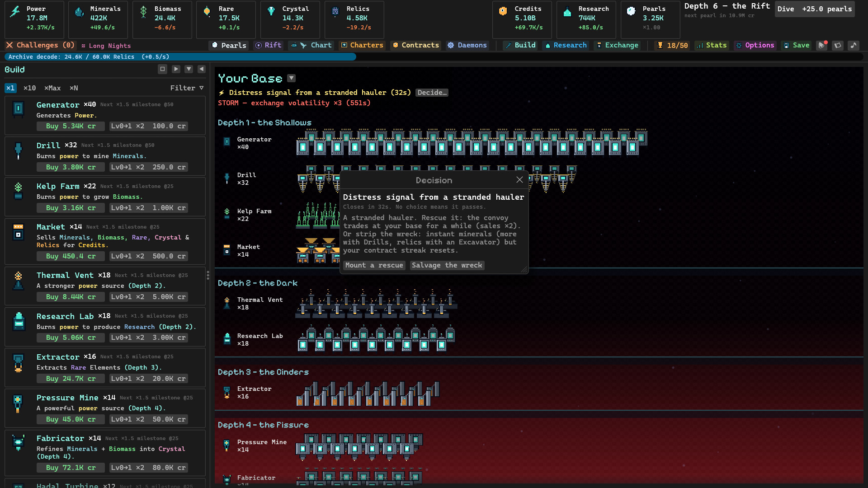Click the Fabricator icon in Build list

click(x=18, y=442)
